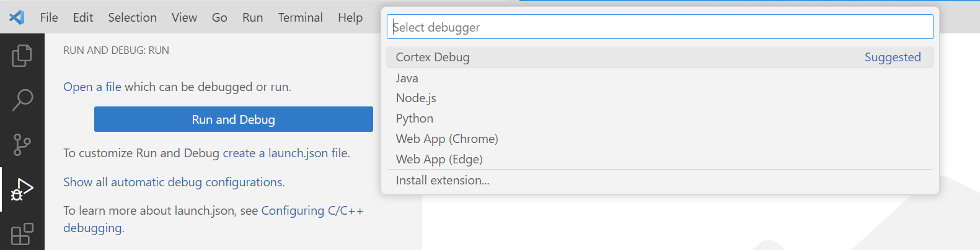Focus the Select debugger input field
The image size is (980, 250).
point(660,27)
